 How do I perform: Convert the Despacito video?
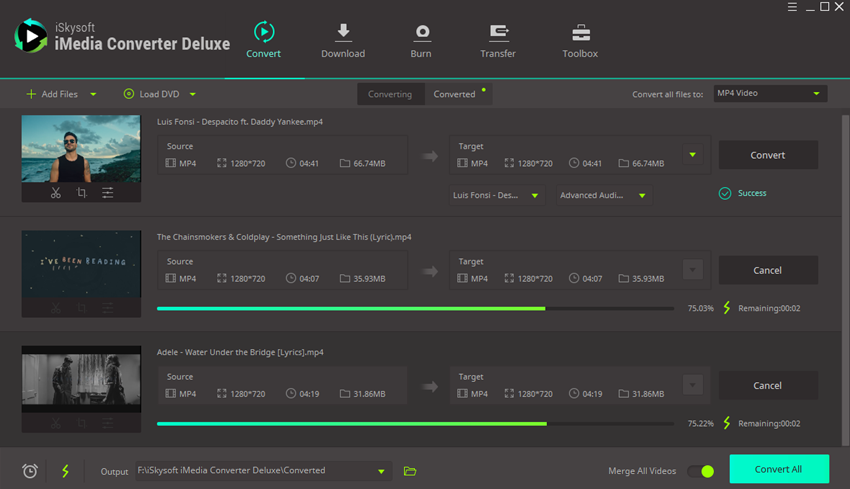coord(768,155)
